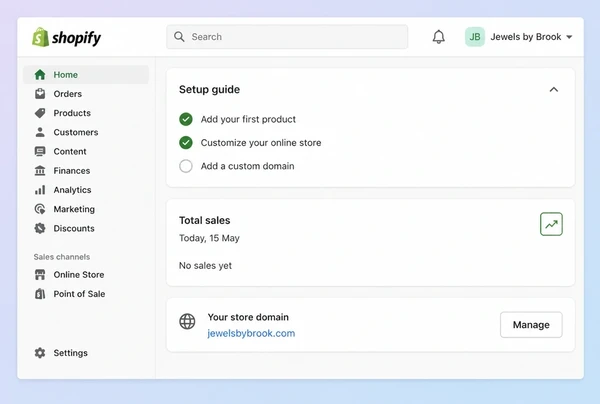The image size is (600, 404).
Task: Click the No sales yet text
Action: 205,266
